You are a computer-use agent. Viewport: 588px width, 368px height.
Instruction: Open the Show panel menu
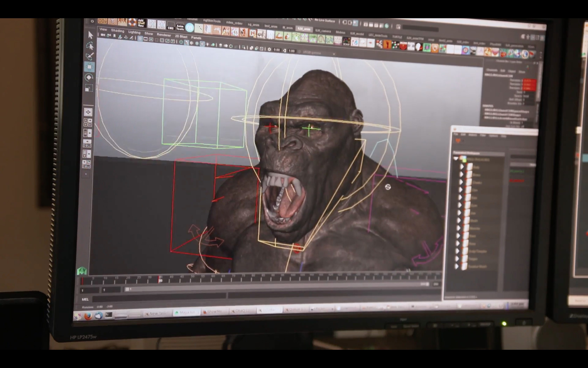point(149,34)
